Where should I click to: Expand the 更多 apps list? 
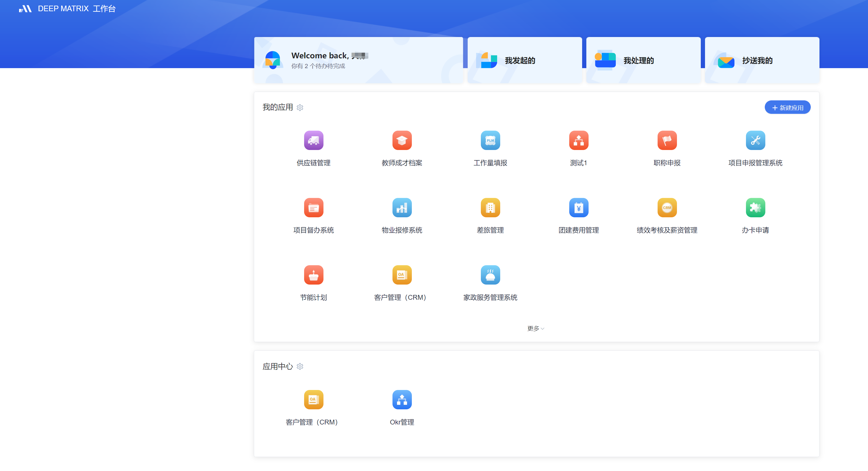point(536,328)
